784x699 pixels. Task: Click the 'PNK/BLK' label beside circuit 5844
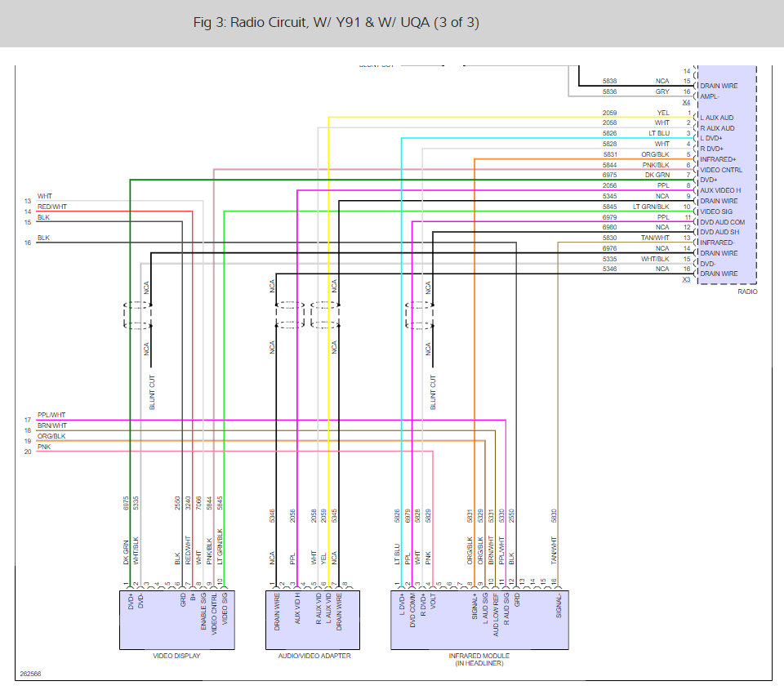click(x=656, y=165)
